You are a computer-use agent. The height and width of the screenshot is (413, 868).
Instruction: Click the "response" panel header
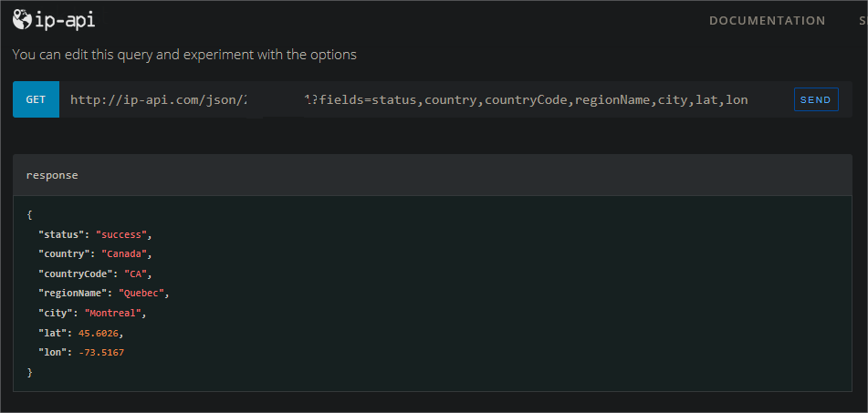click(433, 175)
